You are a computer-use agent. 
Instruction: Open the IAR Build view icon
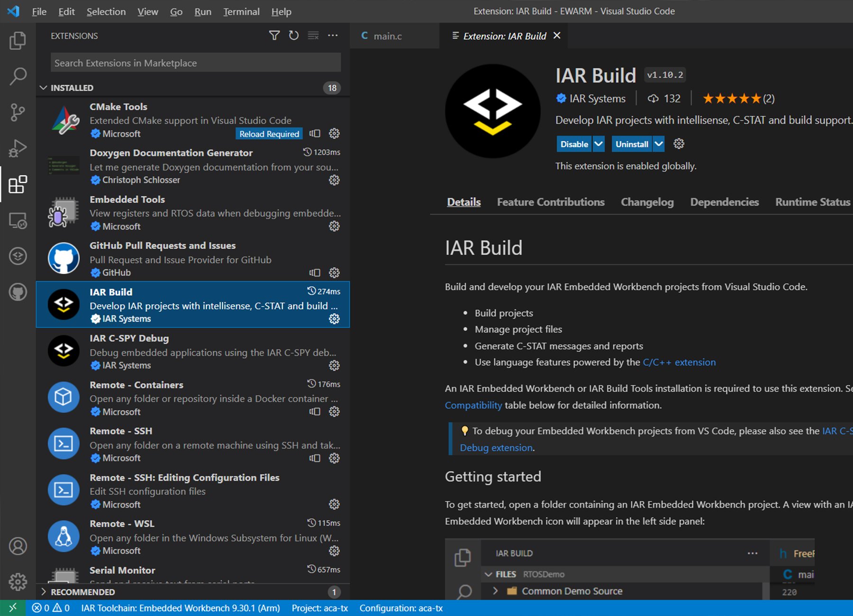(x=18, y=256)
